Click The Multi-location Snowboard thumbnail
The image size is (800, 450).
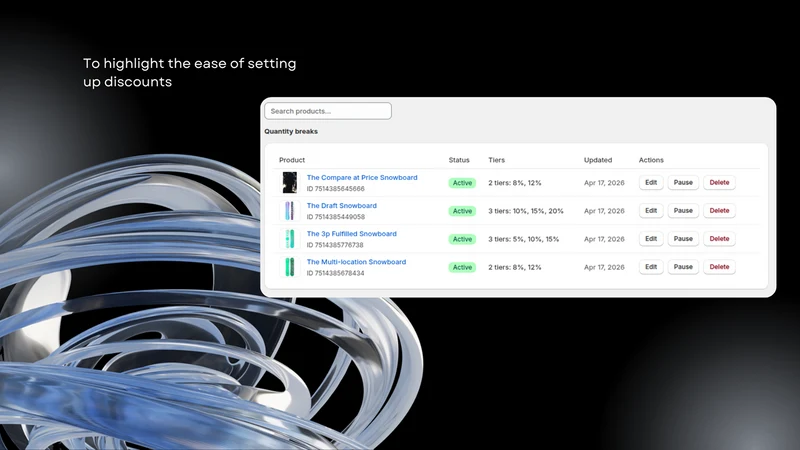289,267
